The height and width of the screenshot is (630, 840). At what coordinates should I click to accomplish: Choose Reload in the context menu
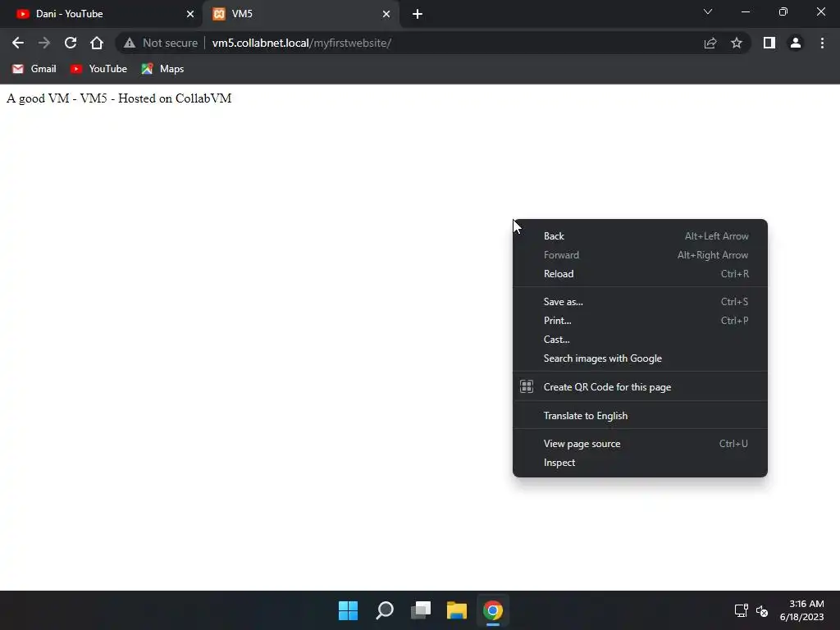pos(640,274)
